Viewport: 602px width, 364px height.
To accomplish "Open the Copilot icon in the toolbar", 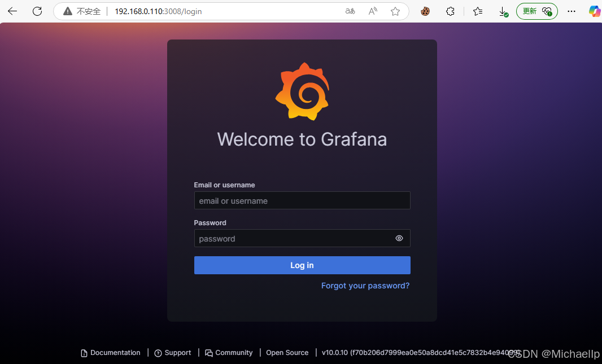I will pyautogui.click(x=595, y=11).
